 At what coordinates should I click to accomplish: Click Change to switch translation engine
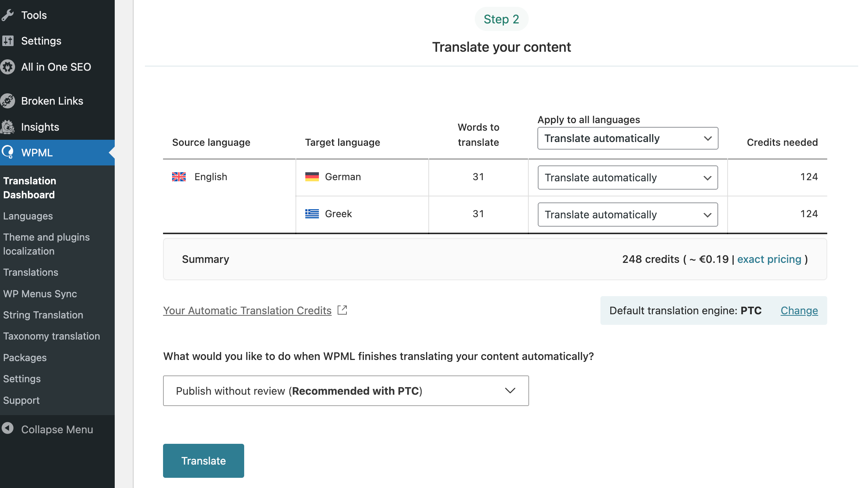click(x=799, y=310)
